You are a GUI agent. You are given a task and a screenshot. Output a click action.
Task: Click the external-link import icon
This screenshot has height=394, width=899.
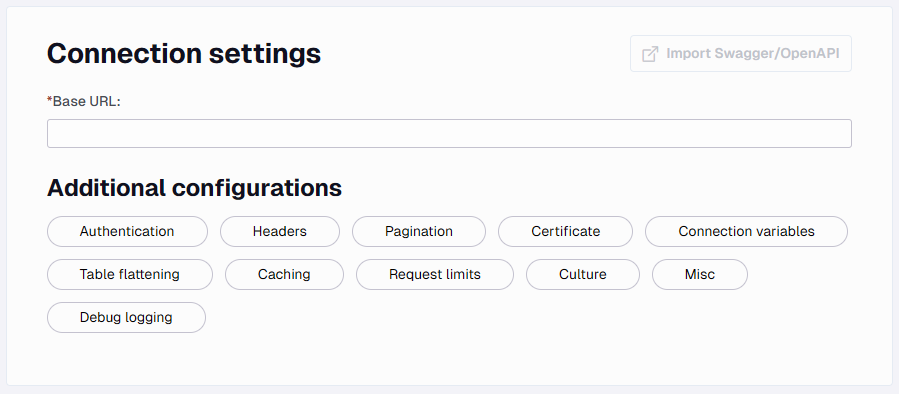click(650, 54)
